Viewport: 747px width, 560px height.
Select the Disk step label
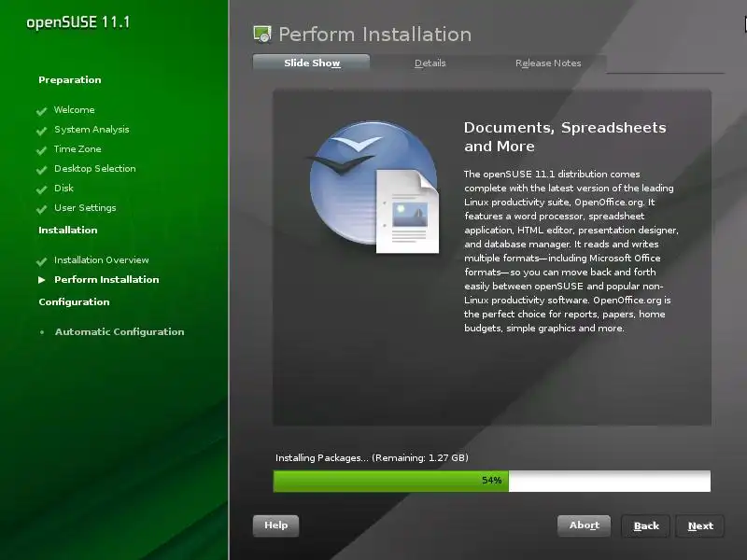click(x=63, y=188)
